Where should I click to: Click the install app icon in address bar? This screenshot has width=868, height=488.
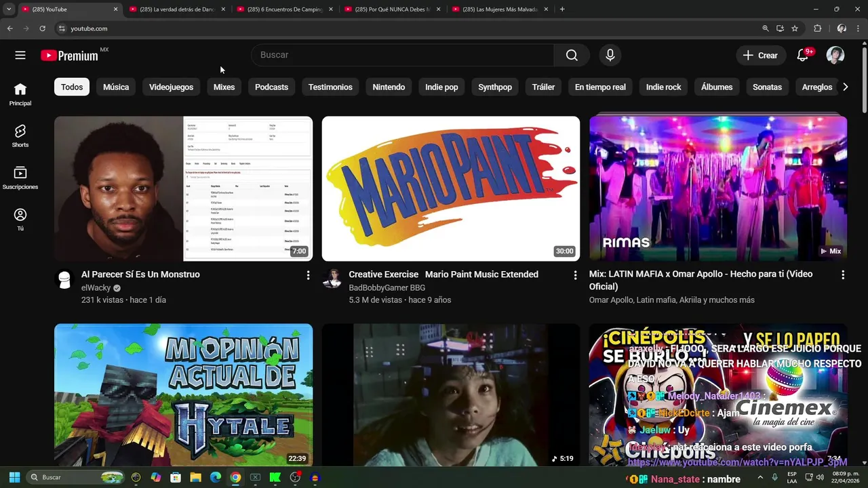click(x=780, y=28)
